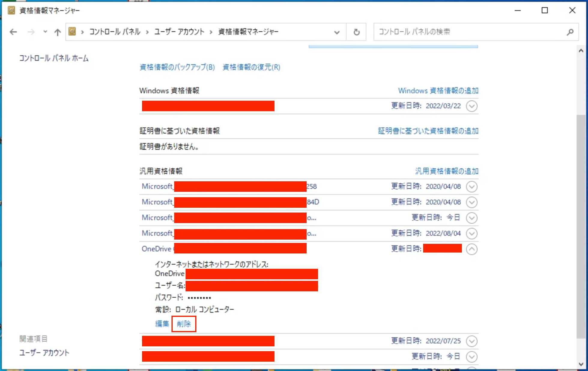Click the up-one-level arrow icon
588x371 pixels.
click(x=57, y=32)
